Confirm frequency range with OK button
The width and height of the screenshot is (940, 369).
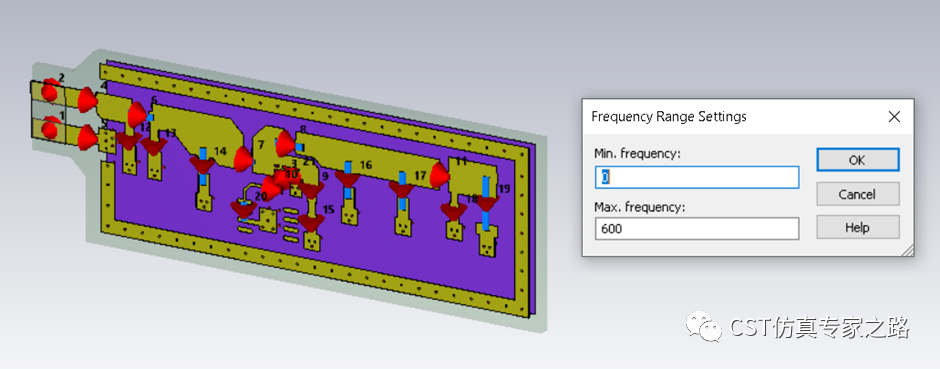[x=857, y=160]
